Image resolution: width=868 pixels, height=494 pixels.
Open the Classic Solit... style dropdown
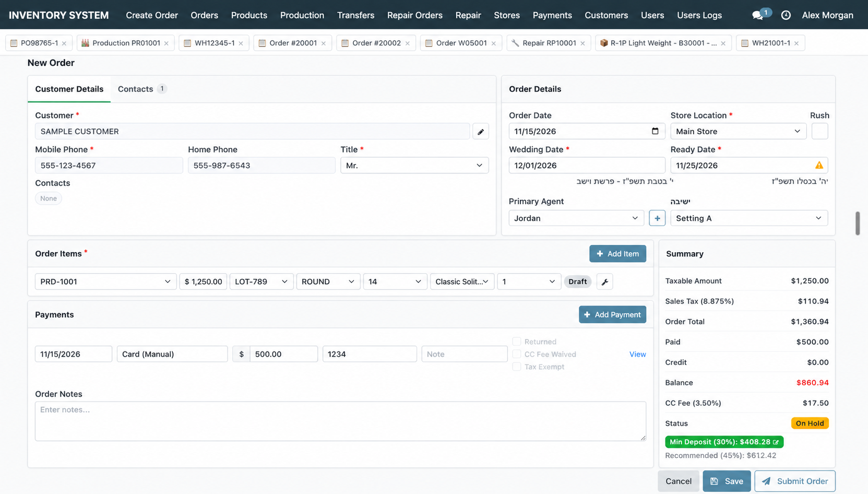click(462, 282)
